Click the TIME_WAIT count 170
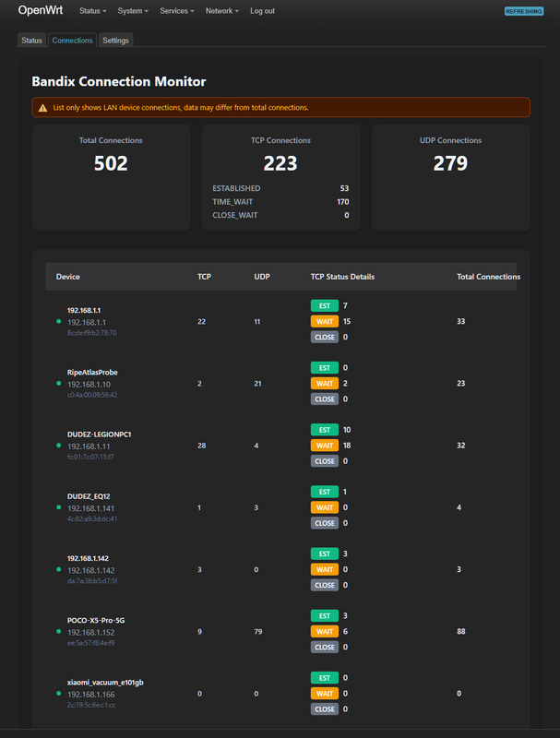This screenshot has width=560, height=738. coord(343,202)
